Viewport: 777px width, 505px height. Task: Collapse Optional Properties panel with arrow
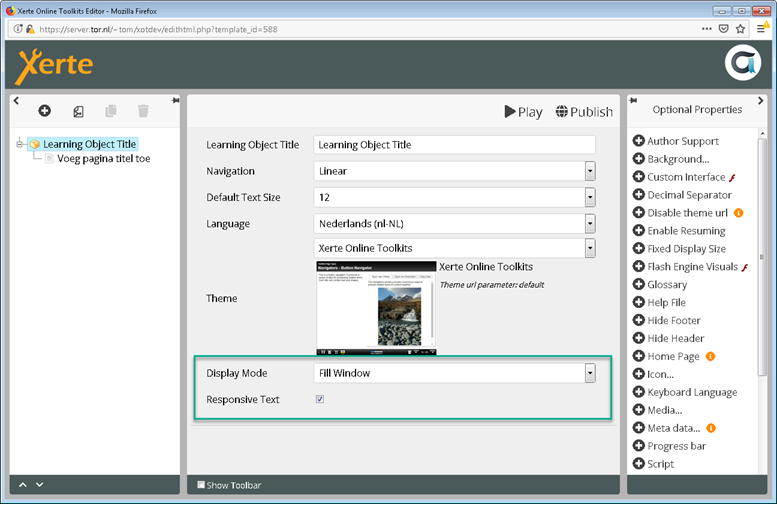[x=761, y=101]
